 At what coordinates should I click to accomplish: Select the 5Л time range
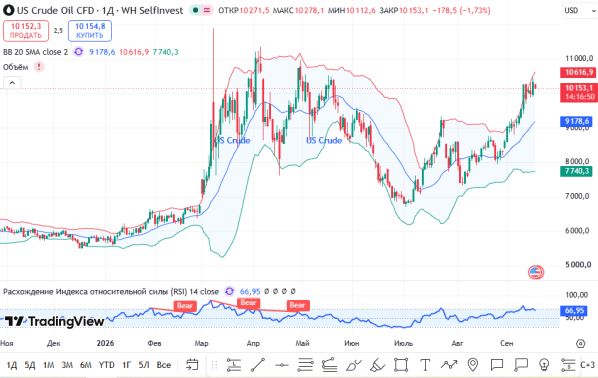click(144, 365)
